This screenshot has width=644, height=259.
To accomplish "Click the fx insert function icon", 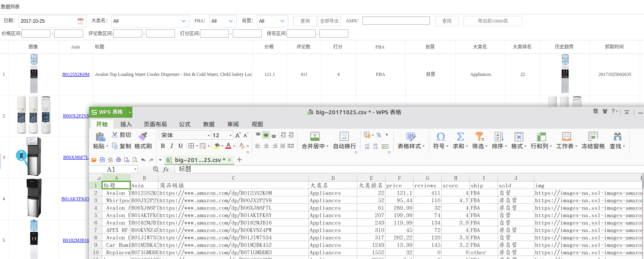I will tap(166, 169).
